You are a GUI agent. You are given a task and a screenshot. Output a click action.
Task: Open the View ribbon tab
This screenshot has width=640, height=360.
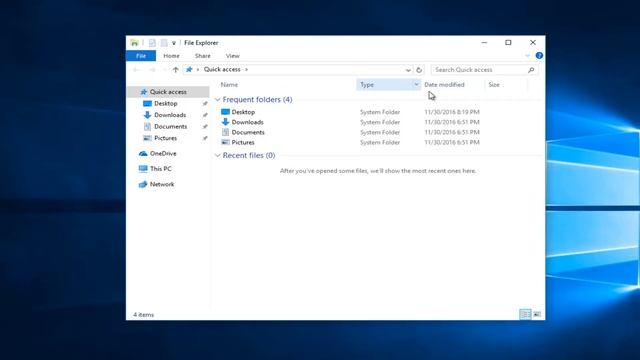click(233, 56)
